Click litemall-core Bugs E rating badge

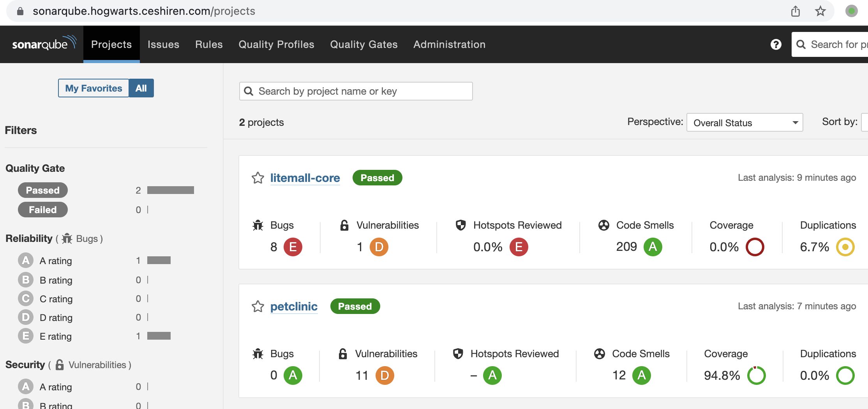[x=293, y=247]
